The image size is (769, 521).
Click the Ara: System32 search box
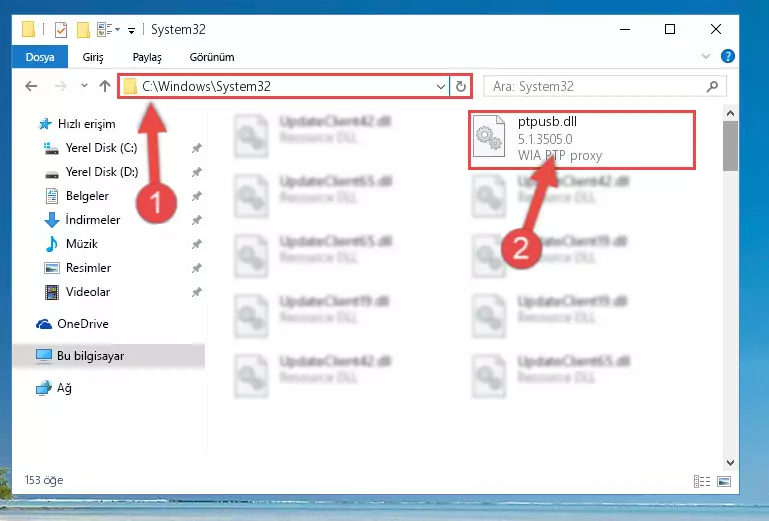605,86
